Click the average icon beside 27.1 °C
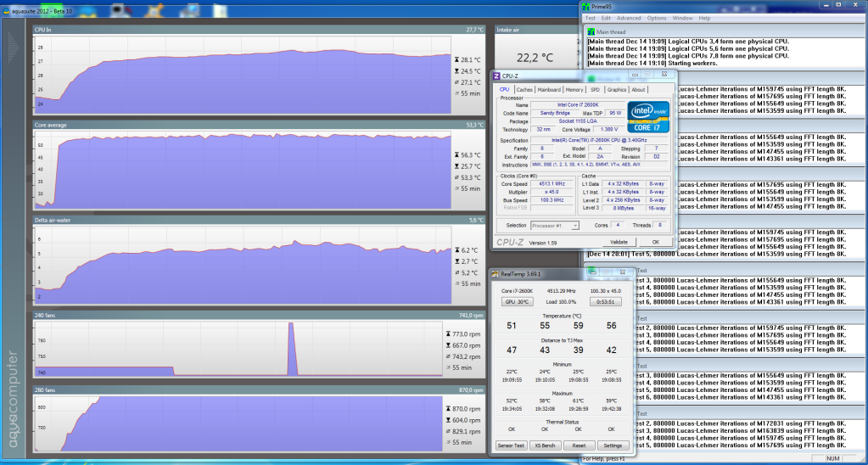 456,82
